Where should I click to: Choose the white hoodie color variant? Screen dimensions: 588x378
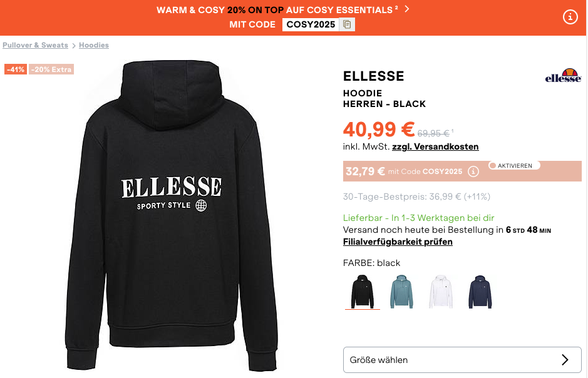441,291
